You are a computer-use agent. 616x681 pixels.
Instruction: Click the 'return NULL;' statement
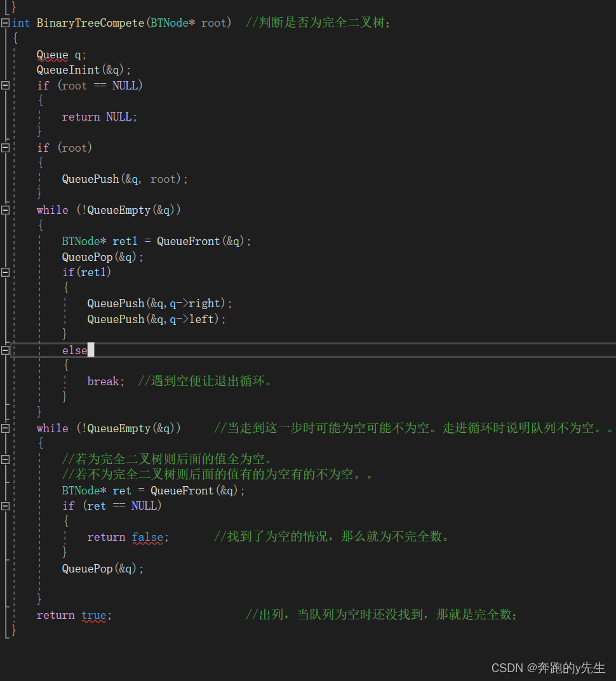[99, 117]
